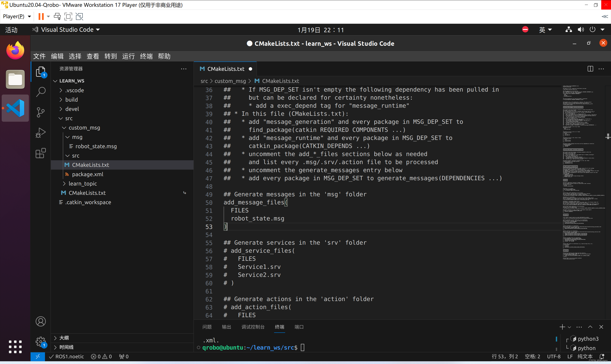Click the VMware pause button

pyautogui.click(x=41, y=17)
